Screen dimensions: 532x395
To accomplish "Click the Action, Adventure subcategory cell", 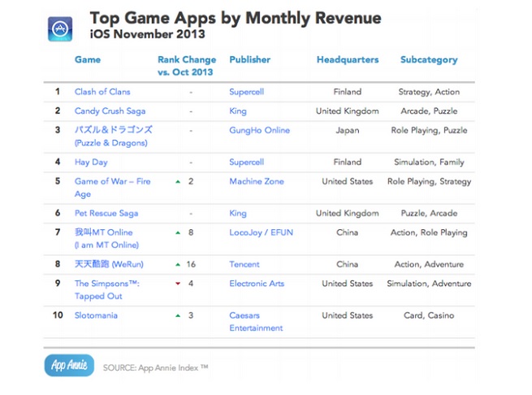I will (x=429, y=264).
